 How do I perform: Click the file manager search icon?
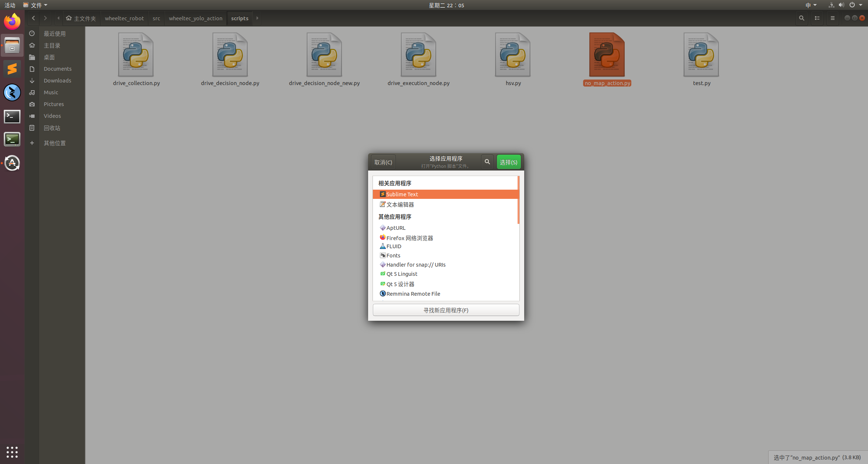click(801, 18)
